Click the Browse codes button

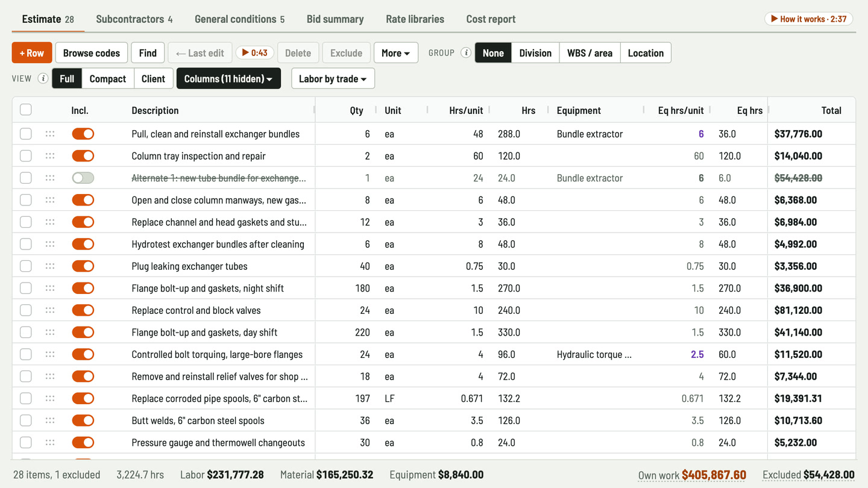pyautogui.click(x=92, y=53)
